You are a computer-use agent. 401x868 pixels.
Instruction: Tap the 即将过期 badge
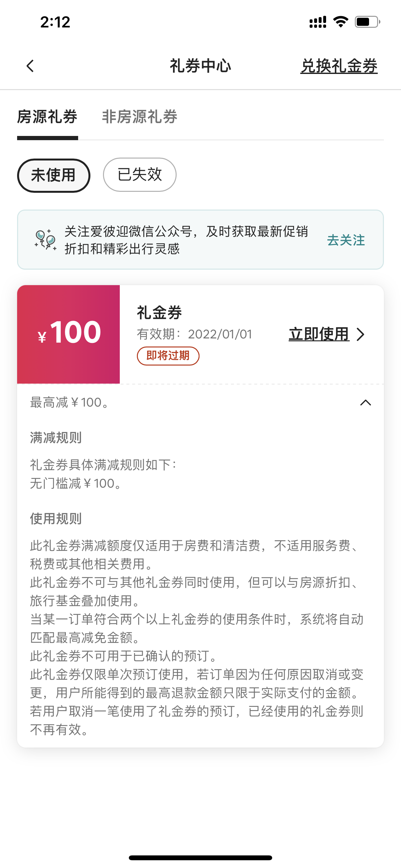tap(168, 356)
